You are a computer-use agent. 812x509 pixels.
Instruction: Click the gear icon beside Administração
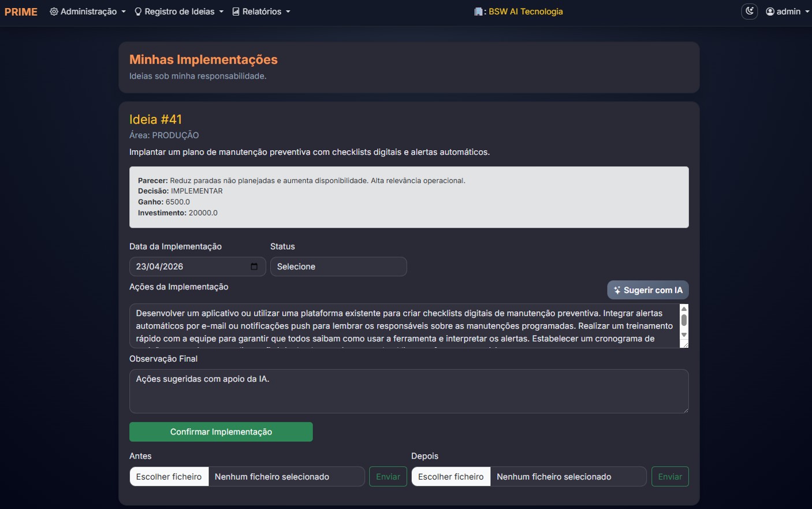[54, 12]
